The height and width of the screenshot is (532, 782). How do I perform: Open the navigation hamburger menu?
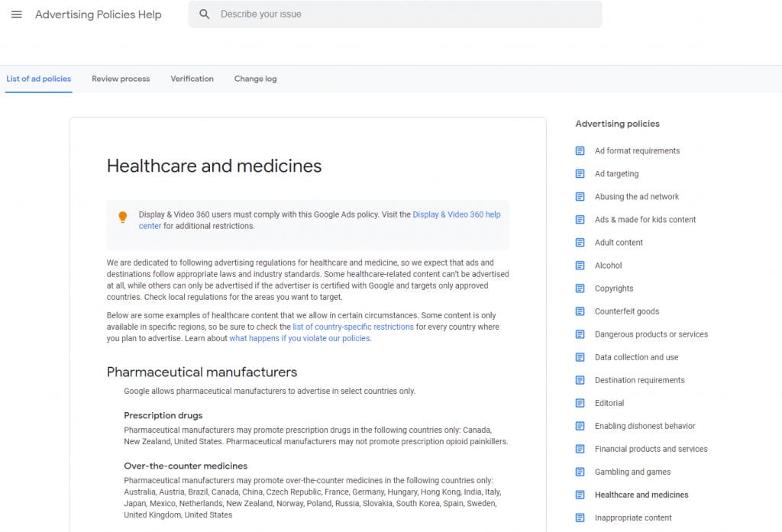point(17,14)
